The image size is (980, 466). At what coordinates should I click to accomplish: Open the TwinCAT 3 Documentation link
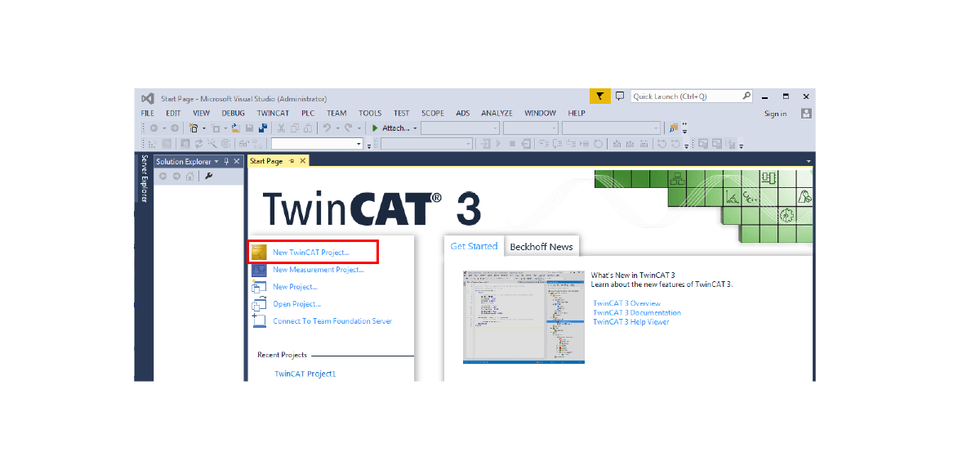pyautogui.click(x=637, y=312)
